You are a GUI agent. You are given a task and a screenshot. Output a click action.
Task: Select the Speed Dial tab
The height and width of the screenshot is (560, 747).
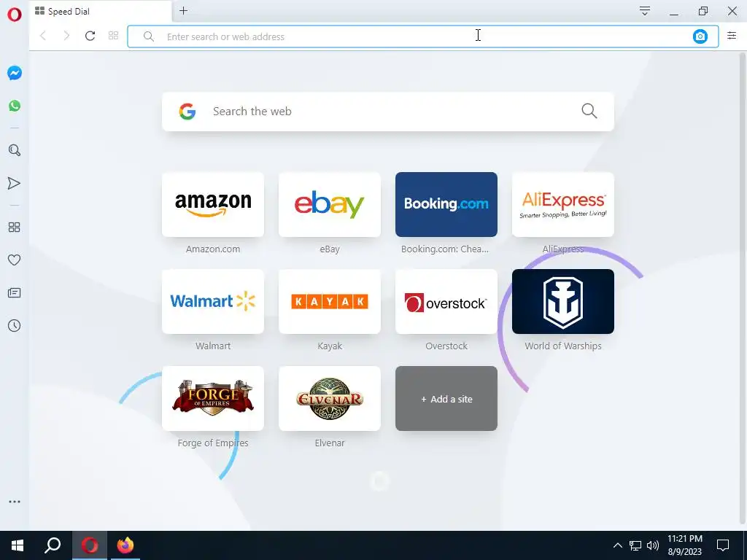tap(100, 11)
